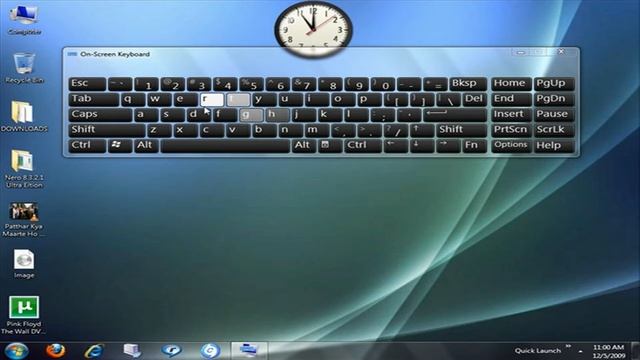Click the space bar key
This screenshot has width=640, height=360.
(x=225, y=146)
